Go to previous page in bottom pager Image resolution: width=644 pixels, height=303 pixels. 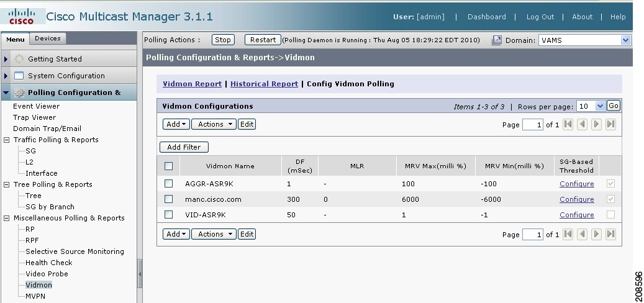click(582, 234)
